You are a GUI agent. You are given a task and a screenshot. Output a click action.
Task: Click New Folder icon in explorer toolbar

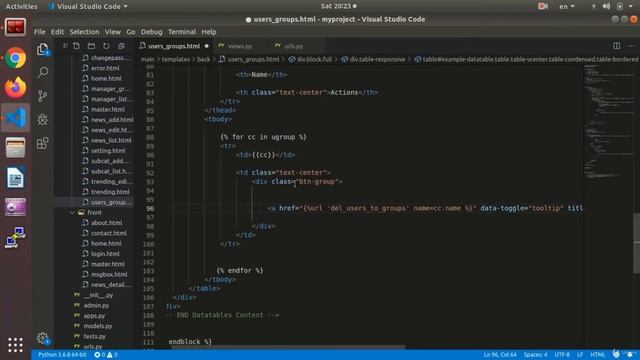tap(91, 46)
